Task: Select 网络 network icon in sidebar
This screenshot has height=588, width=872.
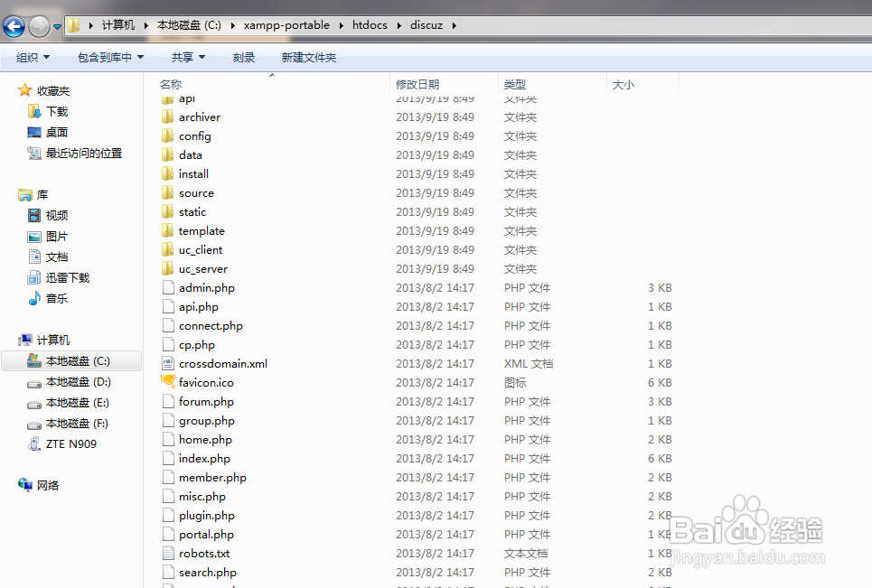Action: [x=25, y=485]
